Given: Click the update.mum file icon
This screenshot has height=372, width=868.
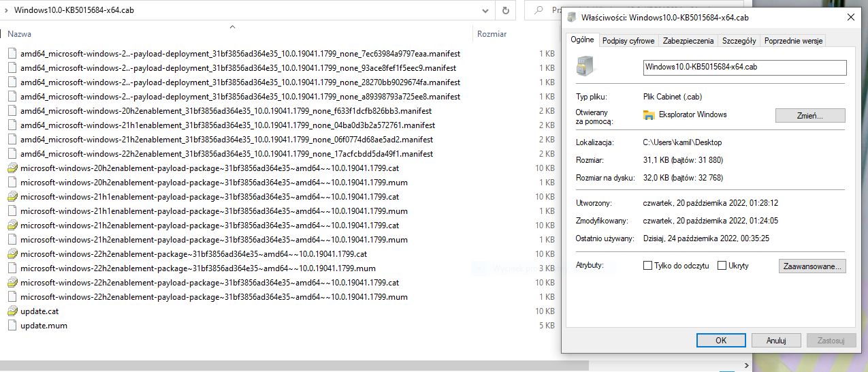Looking at the screenshot, I should [12, 326].
